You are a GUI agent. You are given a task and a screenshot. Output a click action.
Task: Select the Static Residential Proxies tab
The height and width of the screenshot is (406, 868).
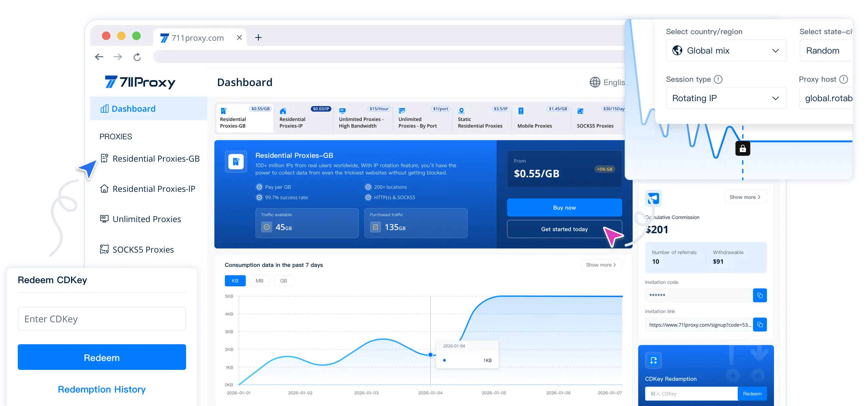pos(483,118)
